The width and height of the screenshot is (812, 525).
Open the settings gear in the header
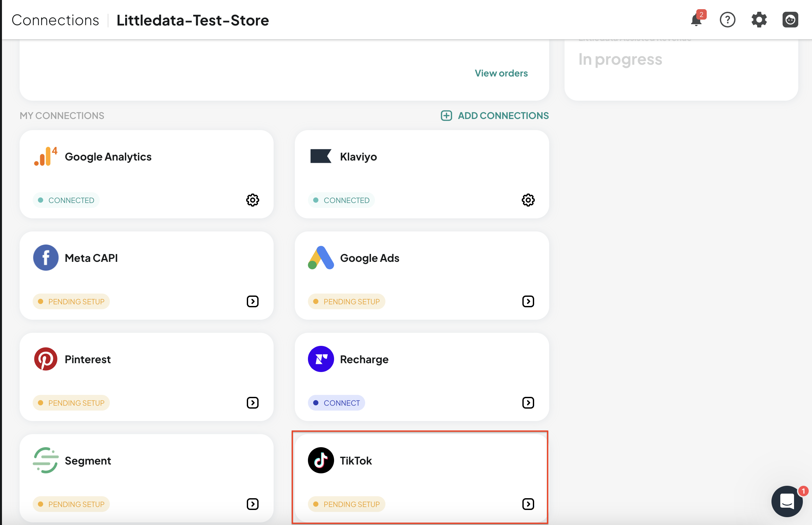(x=759, y=20)
